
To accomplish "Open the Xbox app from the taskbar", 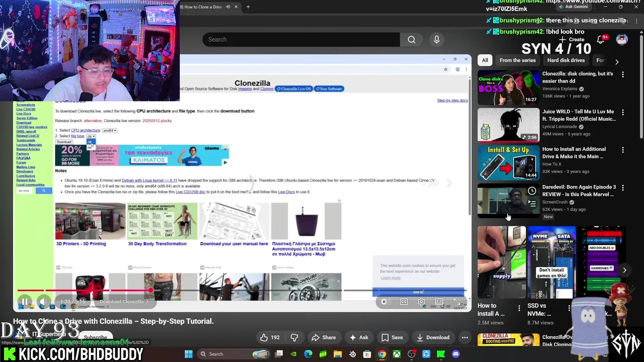I will [397, 354].
